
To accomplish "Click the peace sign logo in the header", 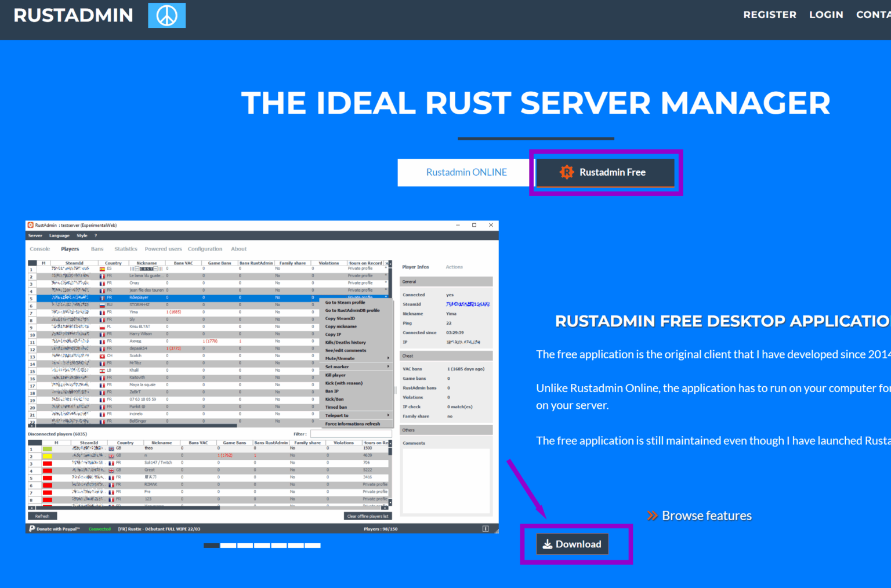I will click(166, 15).
